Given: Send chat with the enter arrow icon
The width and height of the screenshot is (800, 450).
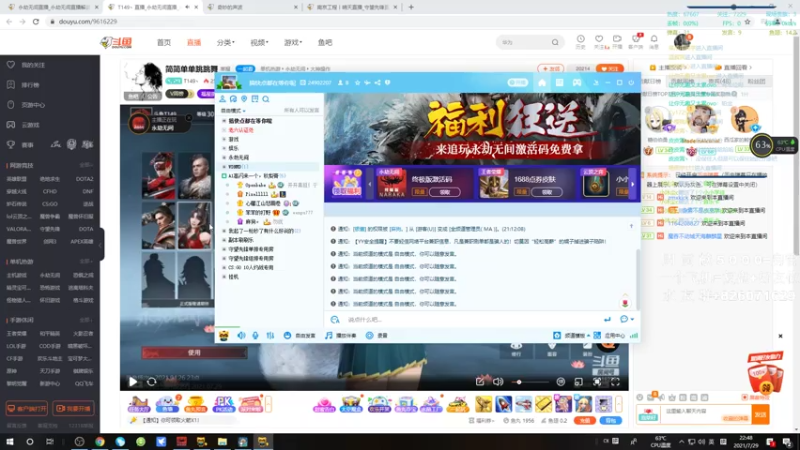Looking at the screenshot, I should (607, 319).
